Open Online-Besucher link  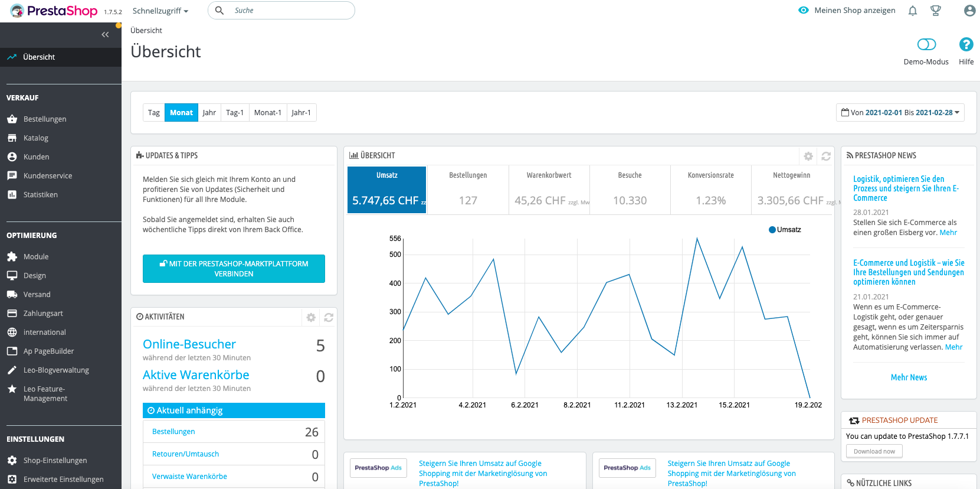click(x=189, y=344)
